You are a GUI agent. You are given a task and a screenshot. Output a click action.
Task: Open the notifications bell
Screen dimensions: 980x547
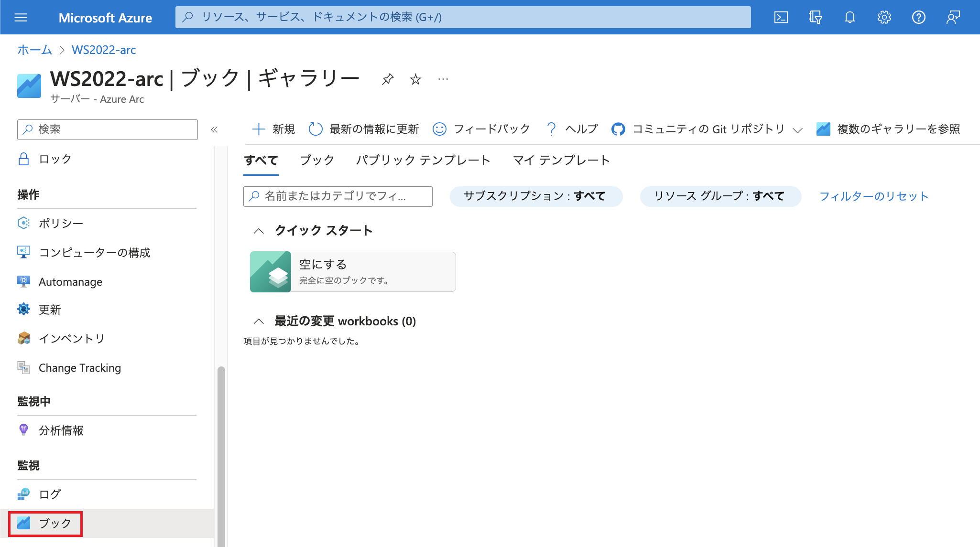pos(849,18)
